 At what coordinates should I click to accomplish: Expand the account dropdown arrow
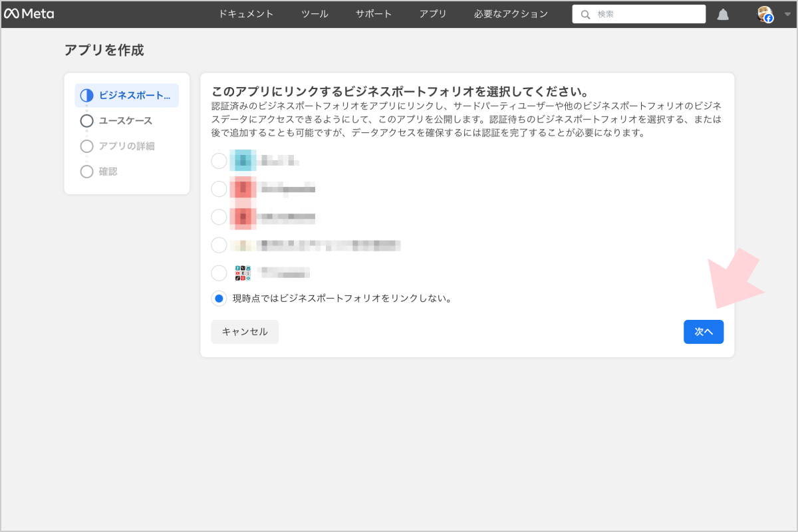click(787, 15)
